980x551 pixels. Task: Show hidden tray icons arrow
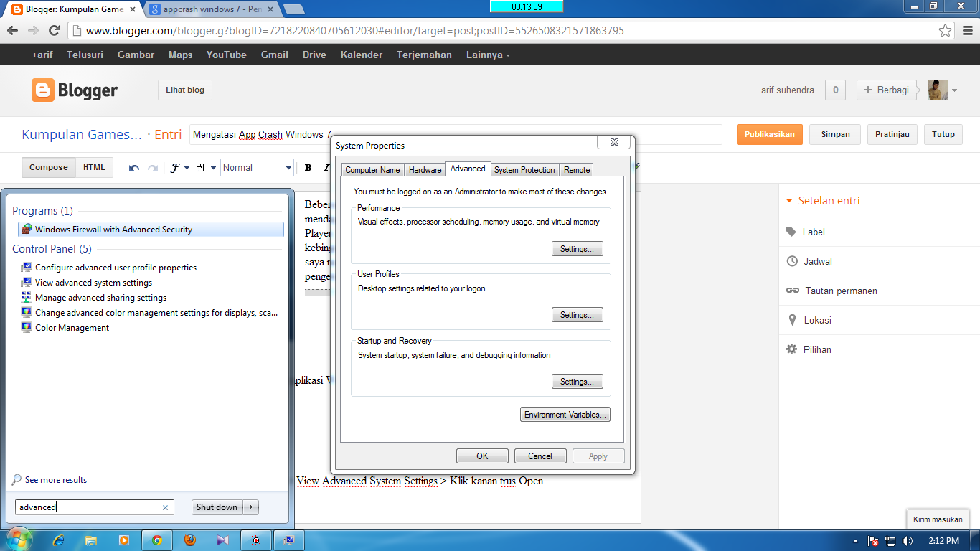(855, 541)
